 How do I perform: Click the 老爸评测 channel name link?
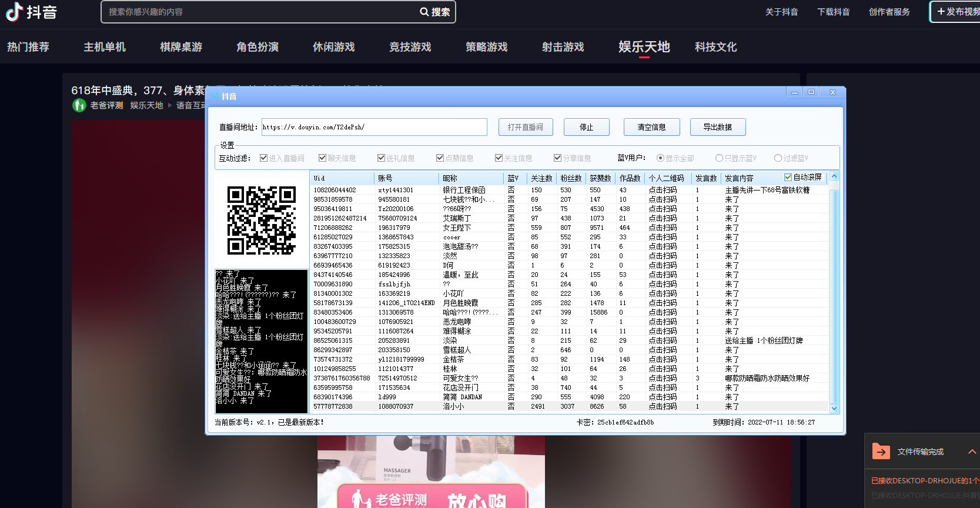[x=106, y=105]
